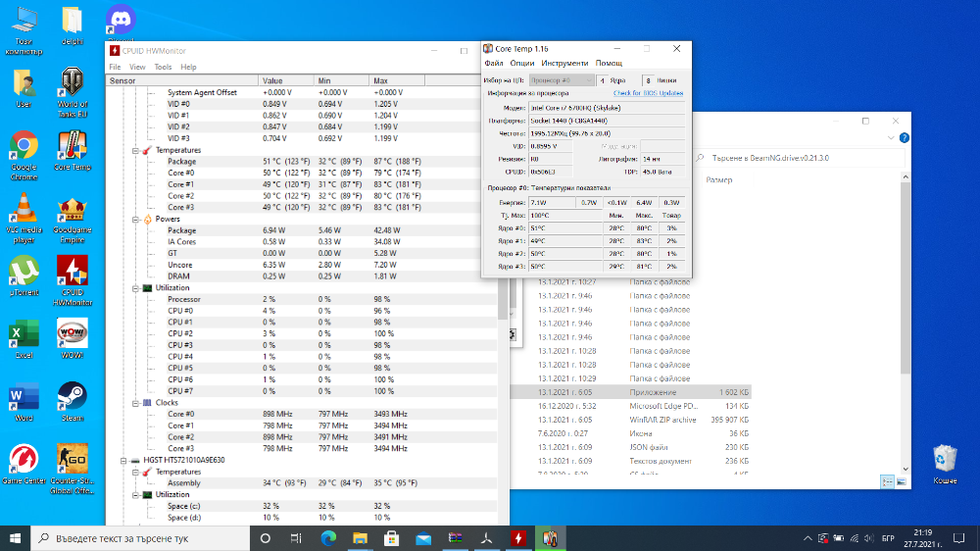980x551 pixels.
Task: Expand the Explorer ribbon chevron
Action: [x=891, y=137]
